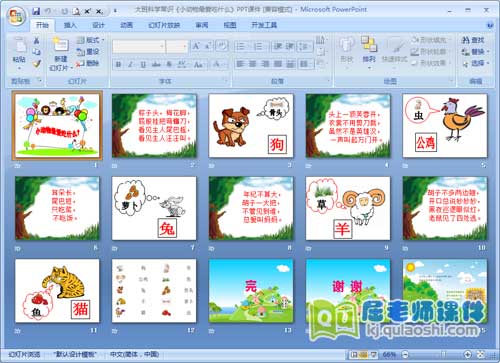
Task: Clear all formatting using the eraser icon
Action: [x=222, y=46]
